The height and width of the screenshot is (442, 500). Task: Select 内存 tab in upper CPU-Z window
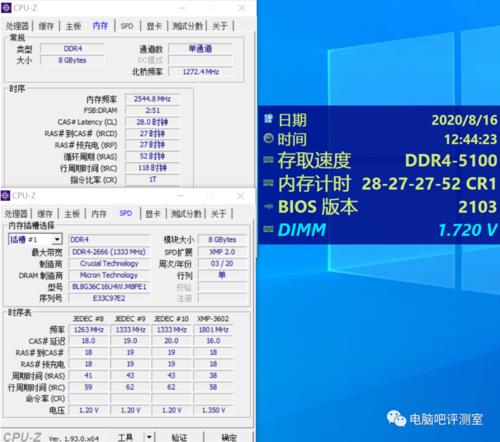click(x=100, y=26)
